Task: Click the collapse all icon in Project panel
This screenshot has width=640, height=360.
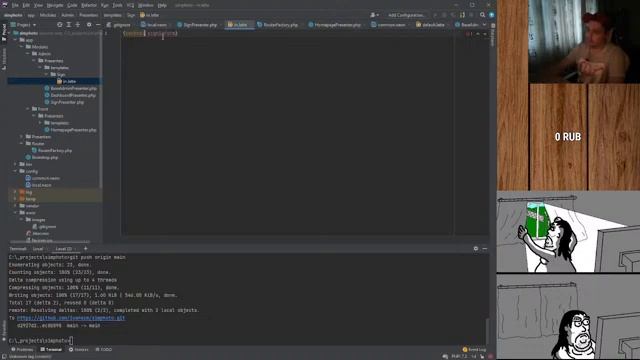Action: [x=78, y=24]
